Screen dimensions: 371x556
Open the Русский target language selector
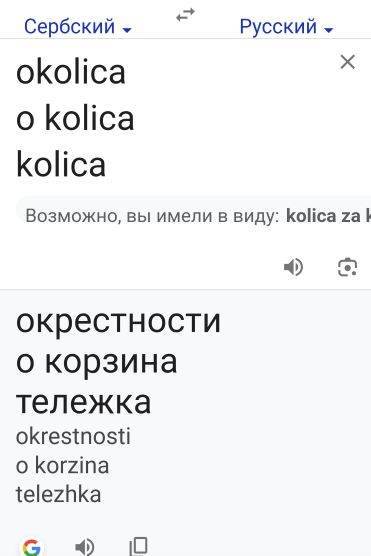point(286,27)
